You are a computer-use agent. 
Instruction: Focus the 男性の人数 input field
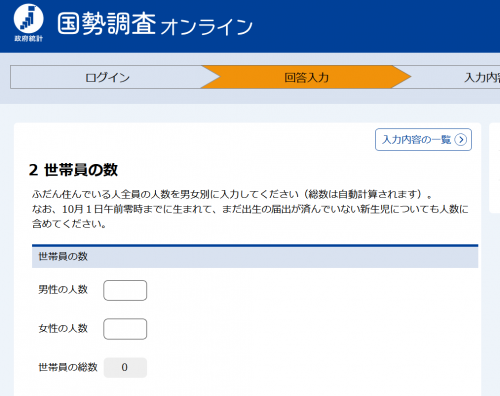point(125,290)
